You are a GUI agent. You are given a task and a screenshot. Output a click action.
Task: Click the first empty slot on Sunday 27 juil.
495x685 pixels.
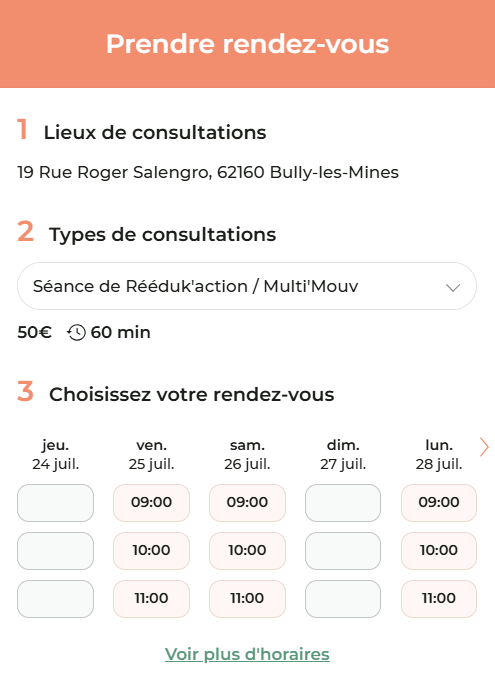(x=343, y=502)
